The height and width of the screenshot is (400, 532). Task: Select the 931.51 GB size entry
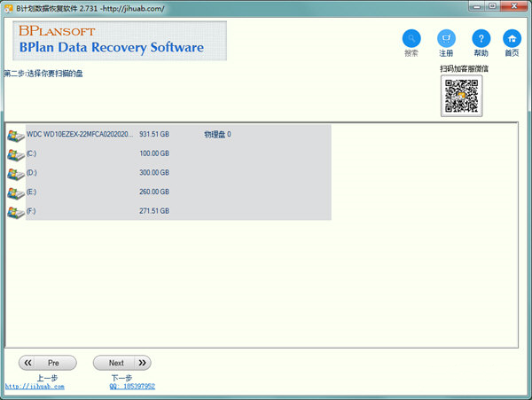pyautogui.click(x=154, y=135)
